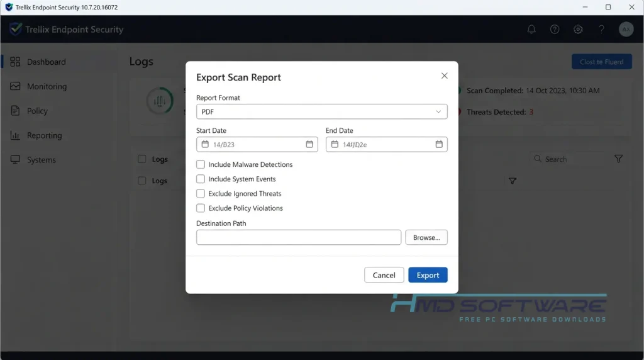Click the blue button at top right of Logs
This screenshot has height=360, width=644.
pyautogui.click(x=602, y=62)
